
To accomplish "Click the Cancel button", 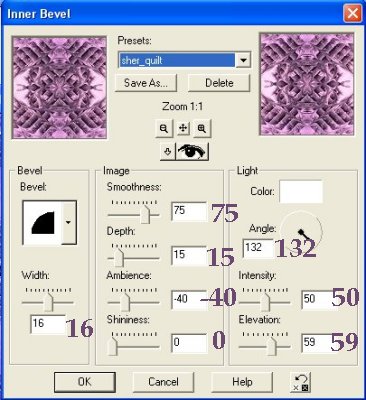I will [163, 382].
